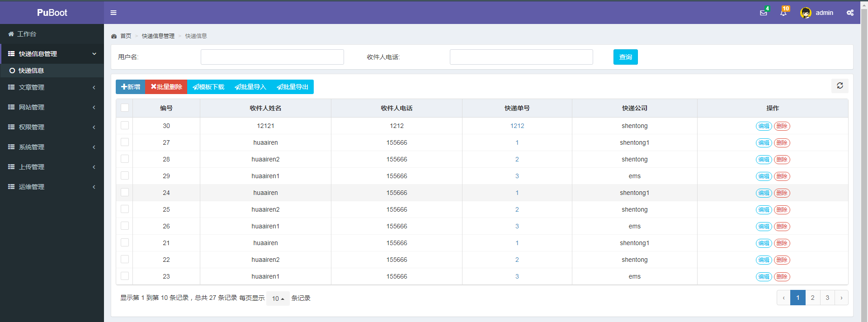
Task: Check the row with 编号 24
Action: click(x=125, y=192)
